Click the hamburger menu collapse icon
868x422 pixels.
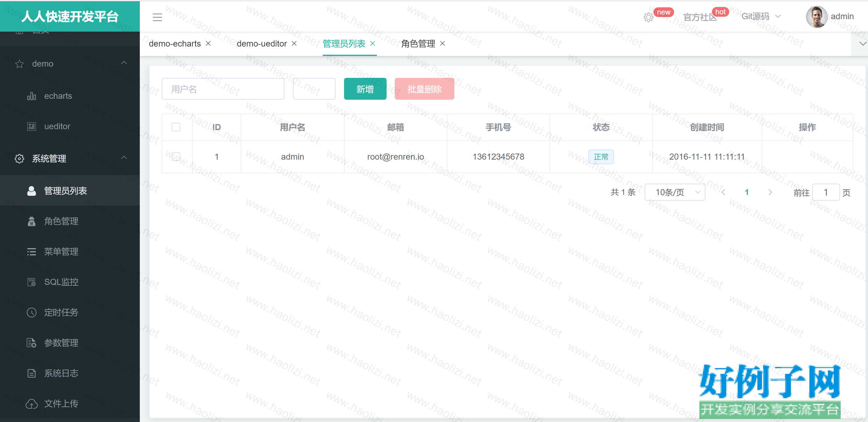click(x=157, y=17)
